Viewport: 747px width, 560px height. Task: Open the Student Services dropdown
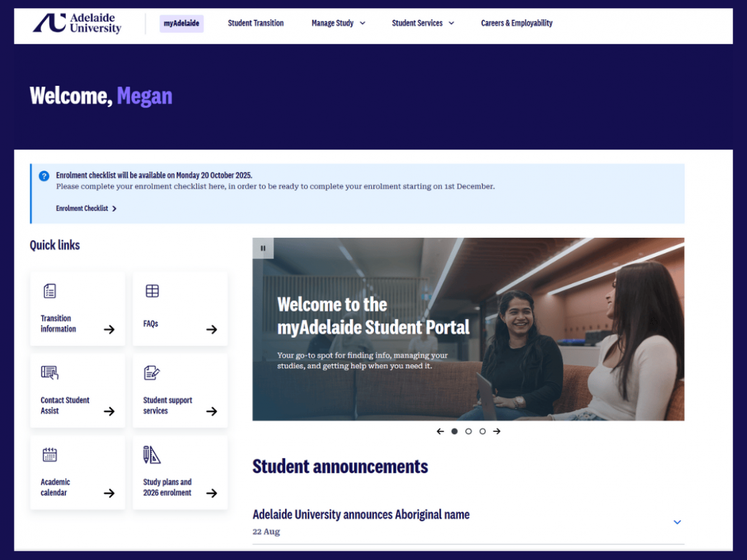423,23
